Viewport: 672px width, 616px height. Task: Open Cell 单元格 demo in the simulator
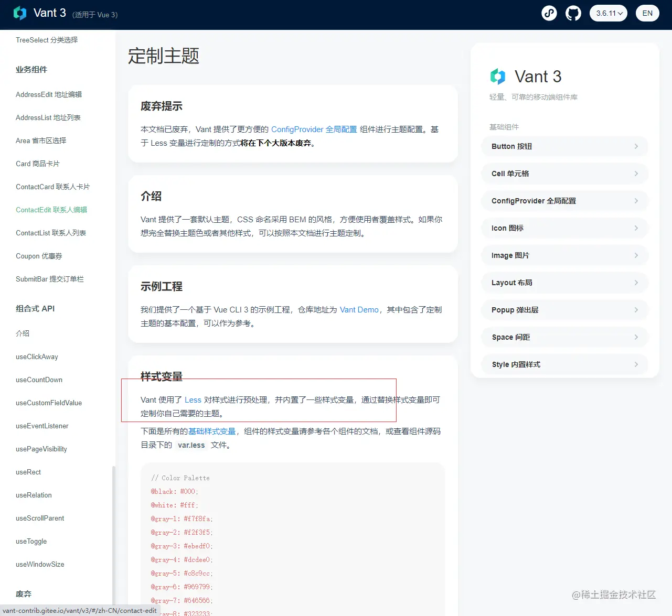coord(564,174)
